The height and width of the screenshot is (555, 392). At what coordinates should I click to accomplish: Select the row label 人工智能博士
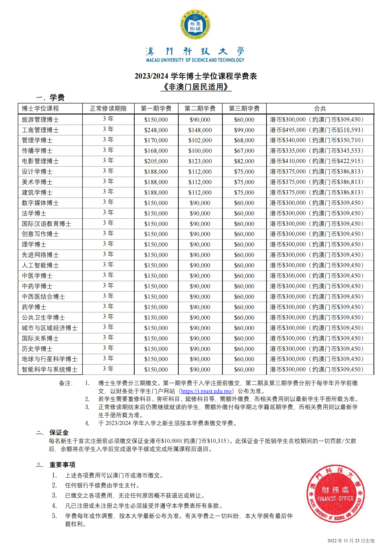(40, 266)
